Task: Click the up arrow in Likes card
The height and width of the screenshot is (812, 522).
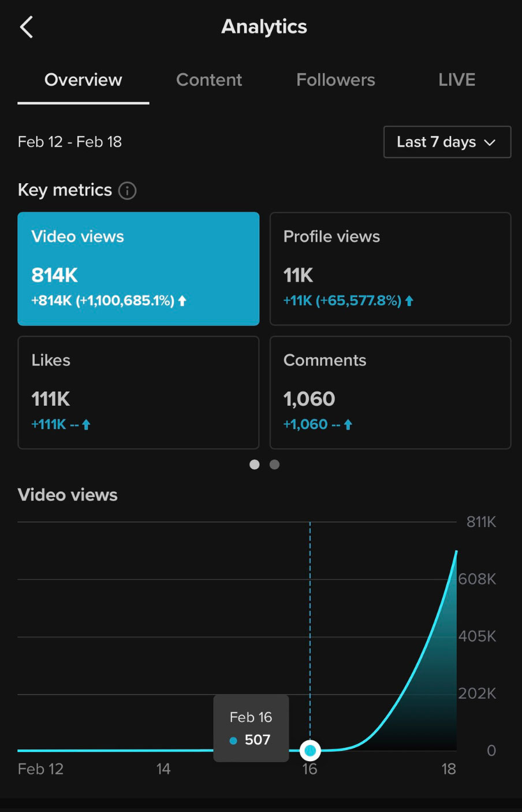Action: (x=87, y=425)
